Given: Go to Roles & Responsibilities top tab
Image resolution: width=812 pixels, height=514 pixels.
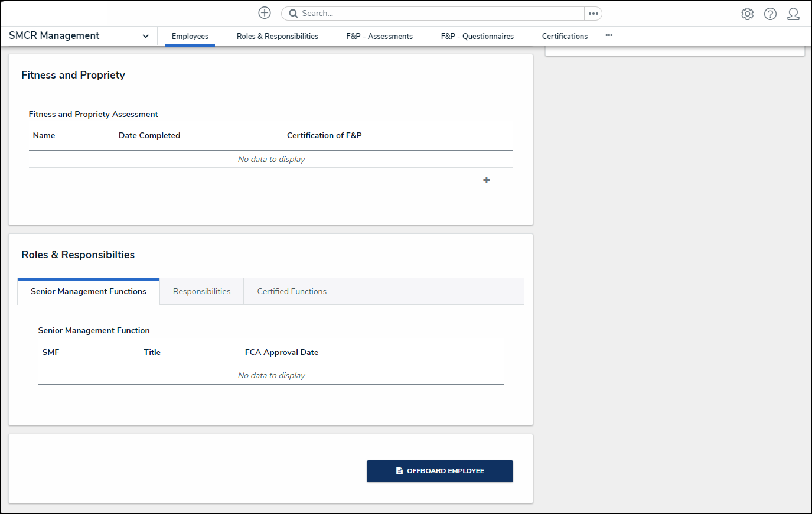Looking at the screenshot, I should tap(277, 36).
